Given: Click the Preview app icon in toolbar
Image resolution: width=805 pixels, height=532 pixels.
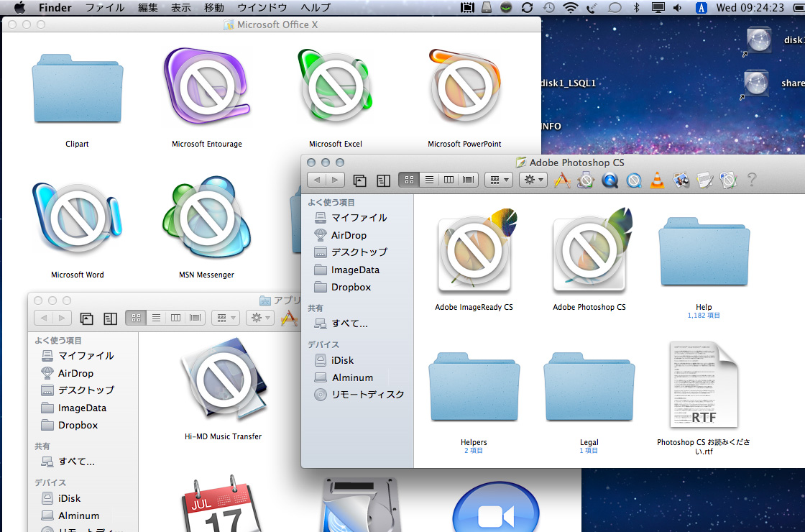Looking at the screenshot, I should [681, 180].
